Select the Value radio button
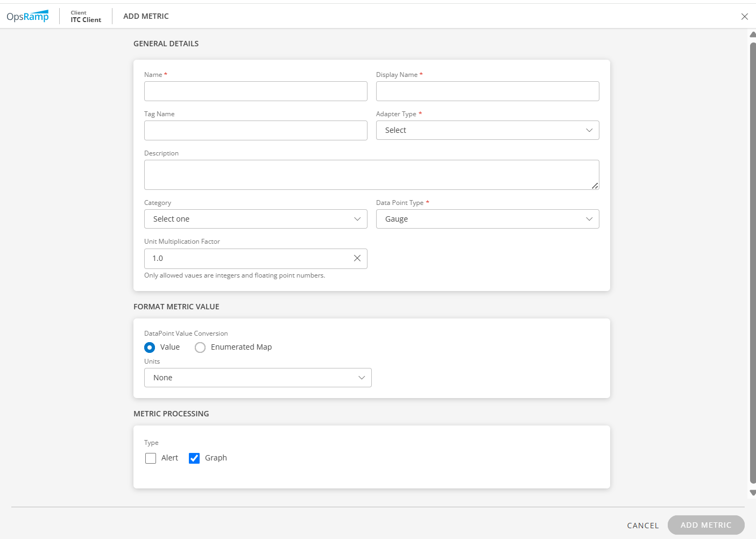 150,347
